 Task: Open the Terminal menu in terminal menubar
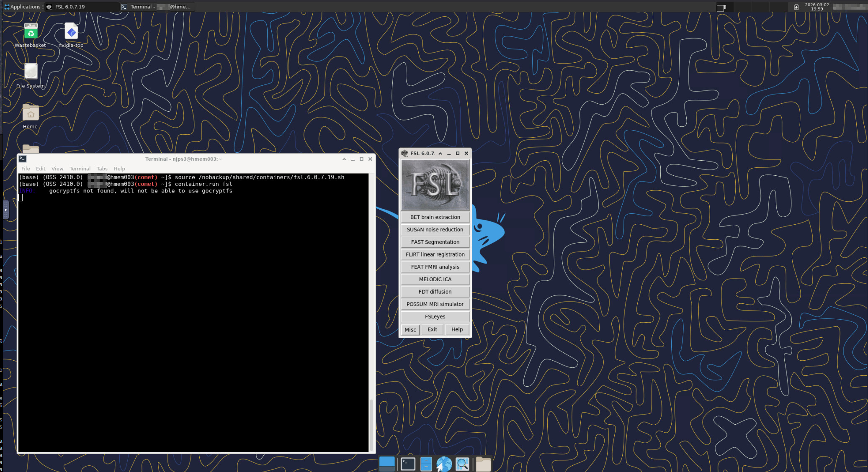tap(80, 169)
